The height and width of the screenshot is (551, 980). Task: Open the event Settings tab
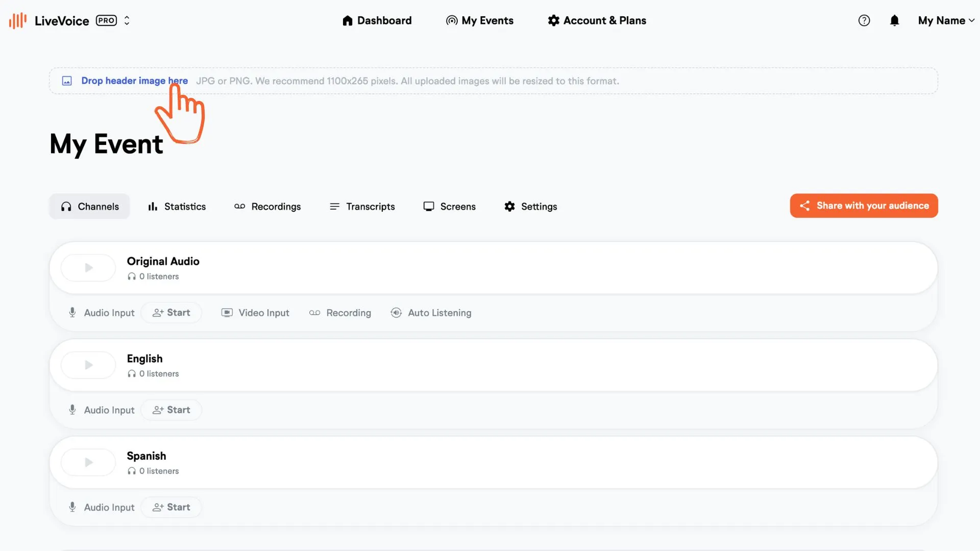(530, 206)
